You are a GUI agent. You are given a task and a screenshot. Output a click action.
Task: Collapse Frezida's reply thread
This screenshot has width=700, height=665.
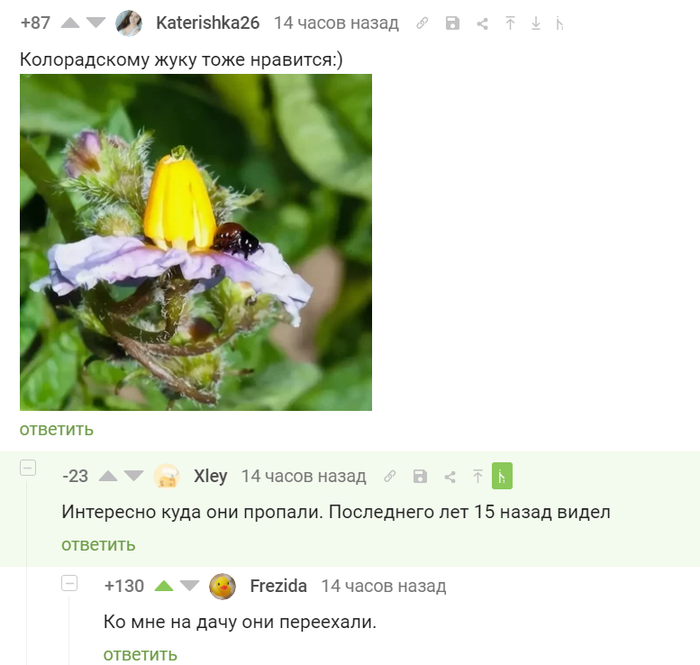click(69, 583)
